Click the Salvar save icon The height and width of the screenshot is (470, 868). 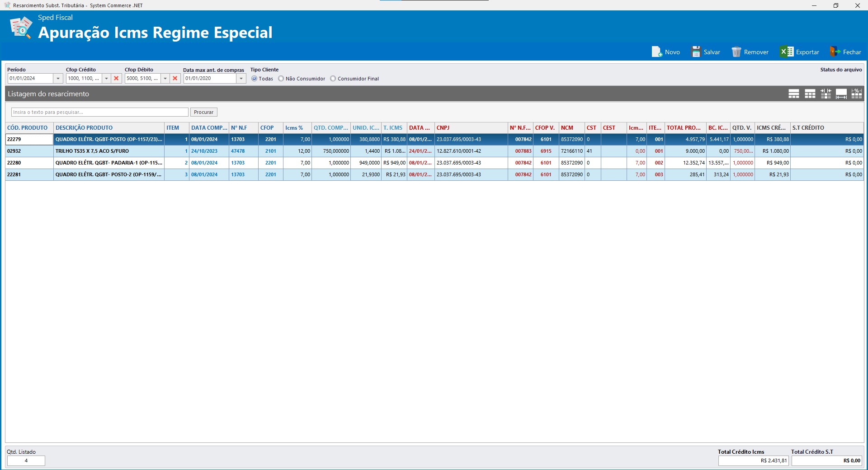click(696, 52)
